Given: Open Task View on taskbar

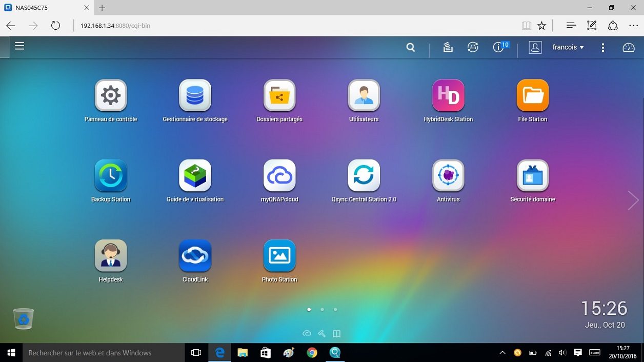Looking at the screenshot, I should click(196, 353).
